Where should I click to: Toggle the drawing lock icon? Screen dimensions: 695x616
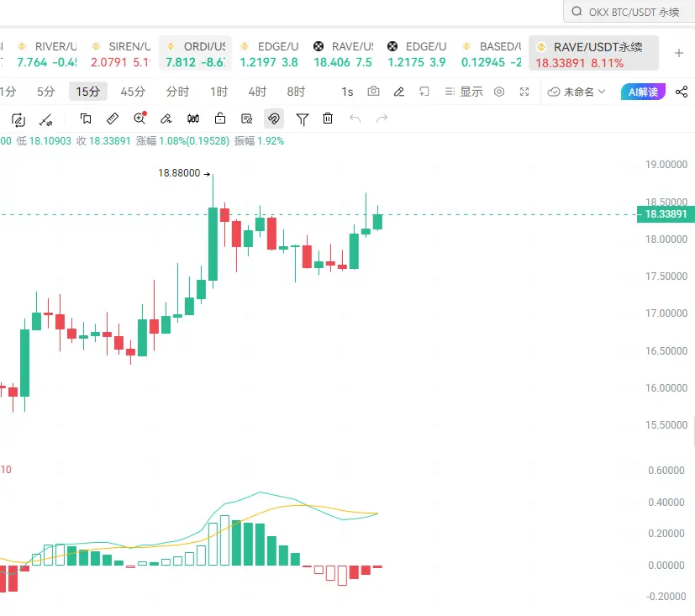220,118
